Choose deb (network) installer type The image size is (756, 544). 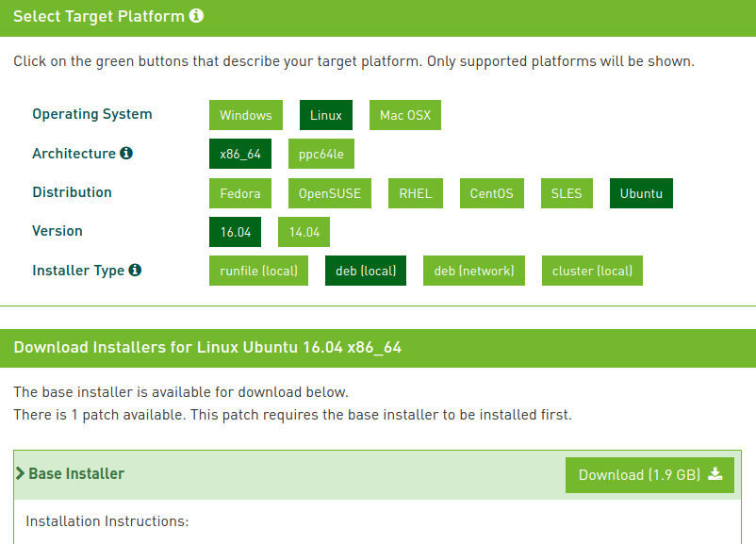(474, 271)
